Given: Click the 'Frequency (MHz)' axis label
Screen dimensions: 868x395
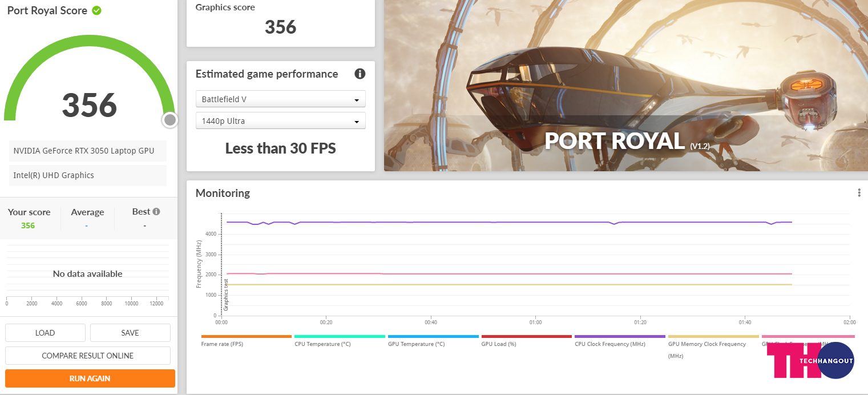Looking at the screenshot, I should coord(199,264).
